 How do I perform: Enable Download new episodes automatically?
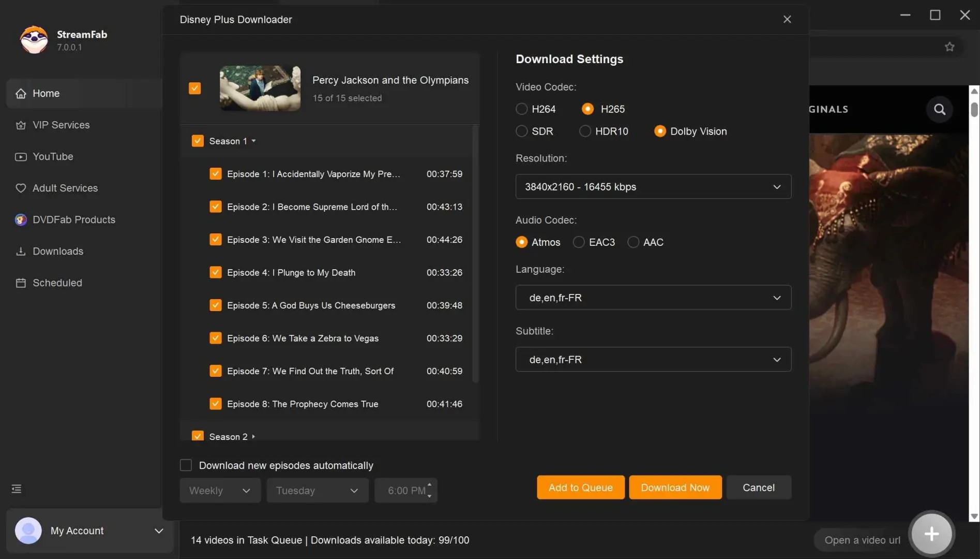(x=185, y=465)
